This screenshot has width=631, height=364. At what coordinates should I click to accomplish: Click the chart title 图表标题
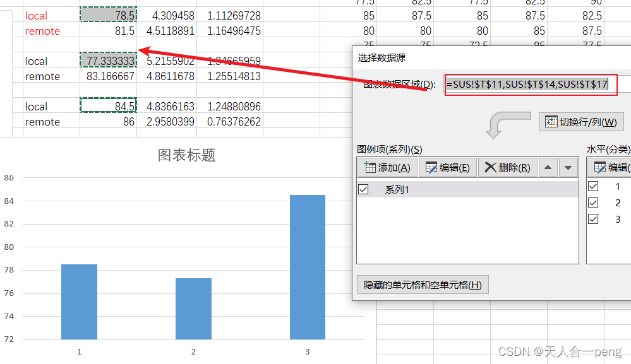coord(187,155)
